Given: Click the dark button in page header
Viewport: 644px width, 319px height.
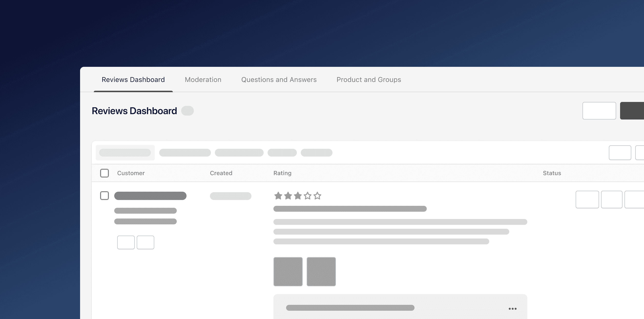Looking at the screenshot, I should coord(632,111).
